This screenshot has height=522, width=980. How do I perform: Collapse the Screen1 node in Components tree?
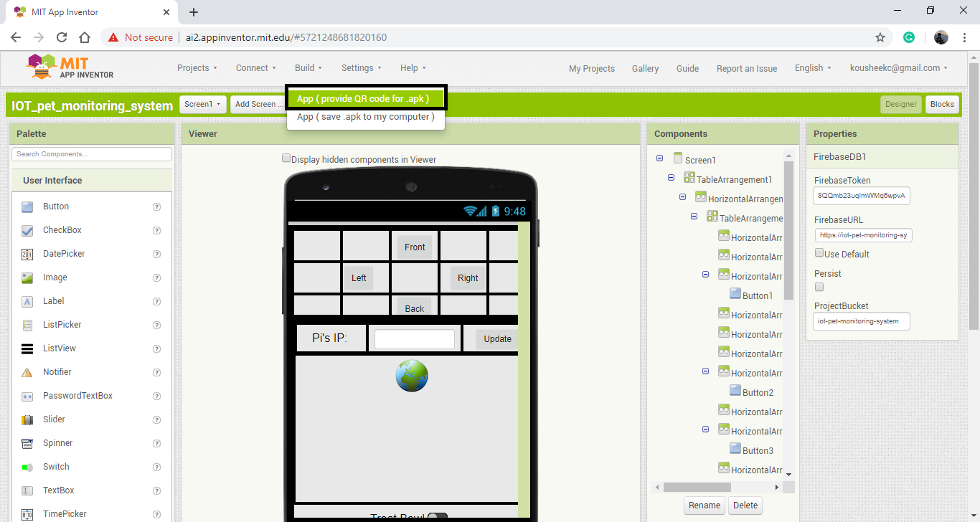[x=660, y=159]
